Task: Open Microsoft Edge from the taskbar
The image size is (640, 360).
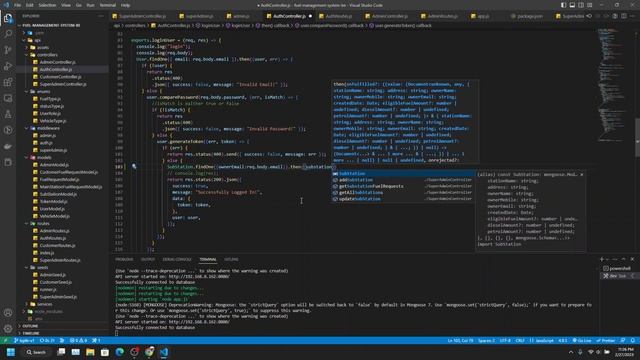Action: pyautogui.click(x=120, y=352)
